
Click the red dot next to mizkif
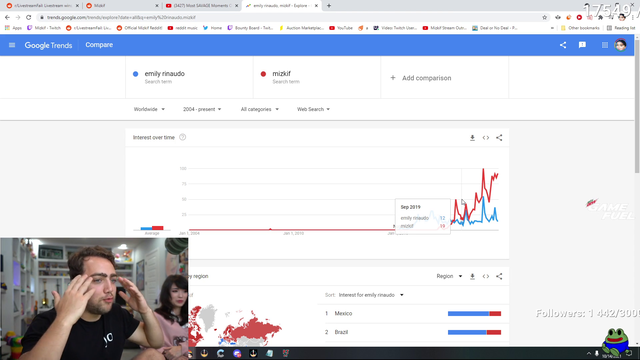263,74
